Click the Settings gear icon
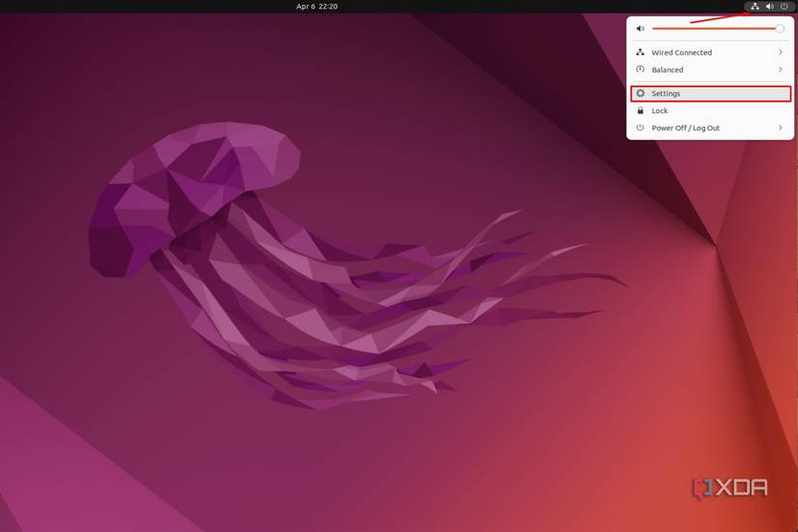This screenshot has height=532, width=798. coord(640,93)
